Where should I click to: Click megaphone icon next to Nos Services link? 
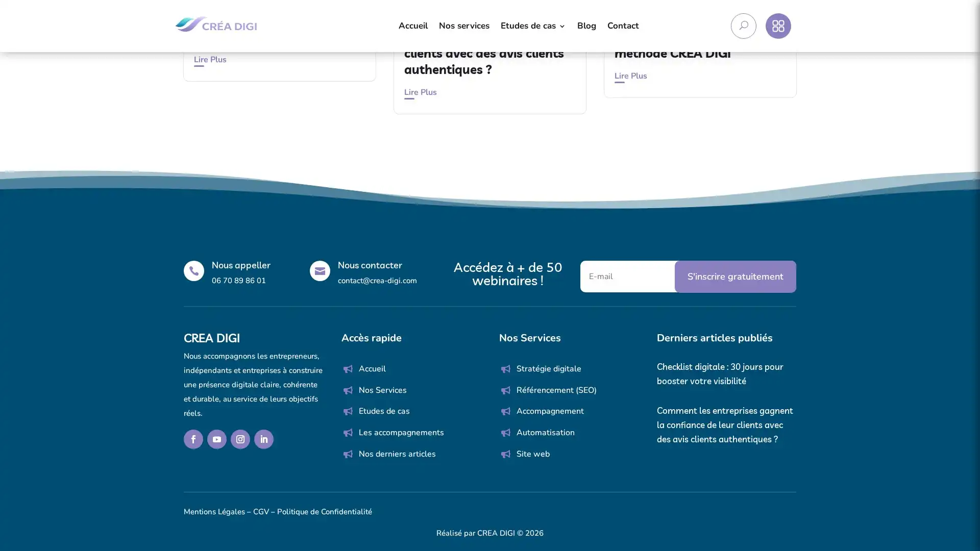pos(348,390)
